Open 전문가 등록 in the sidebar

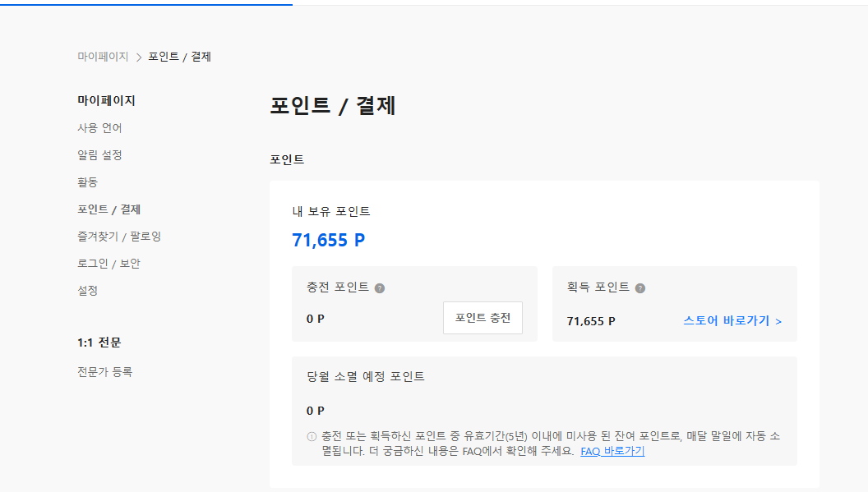[104, 372]
